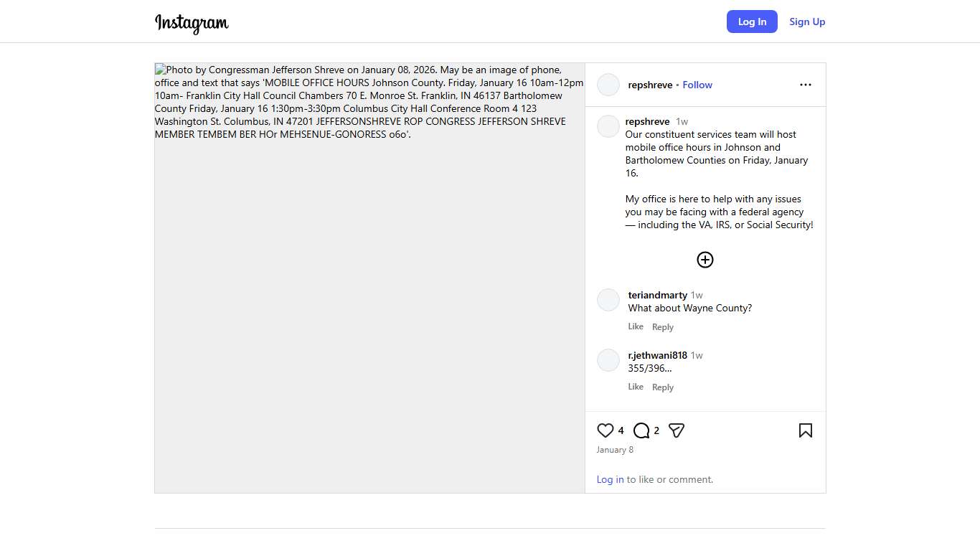Share the post via paper plane icon
Screen dimensions: 980x551
click(677, 430)
